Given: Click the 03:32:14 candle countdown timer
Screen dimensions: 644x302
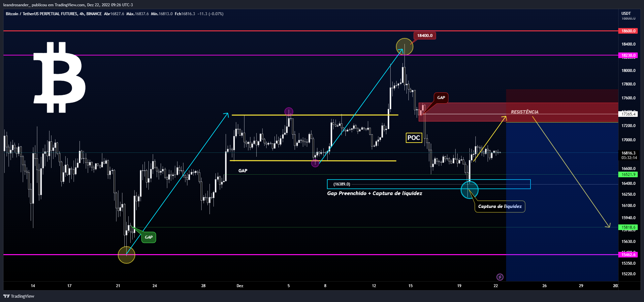Looking at the screenshot, I should click(629, 158).
